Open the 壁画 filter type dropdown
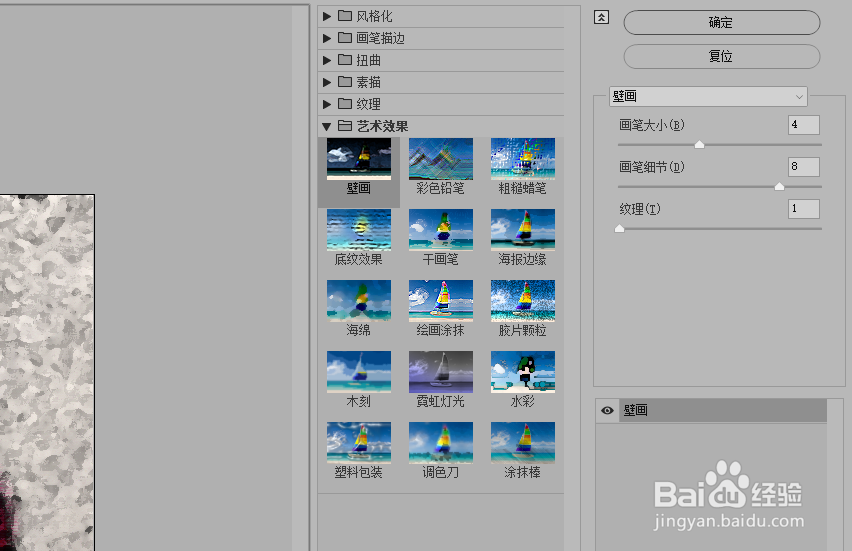Screen dimensions: 852x551 pyautogui.click(x=708, y=97)
